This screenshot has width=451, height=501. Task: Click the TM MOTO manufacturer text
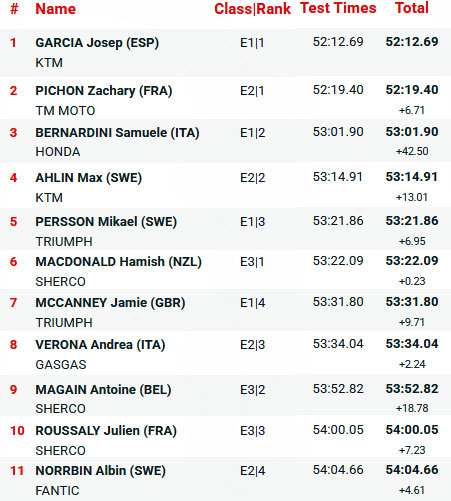tap(65, 111)
